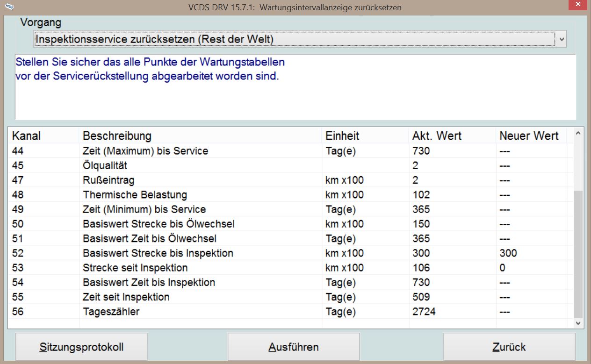Click the vertical scrollbar thumb in table
591x364 pixels.
tap(578, 254)
